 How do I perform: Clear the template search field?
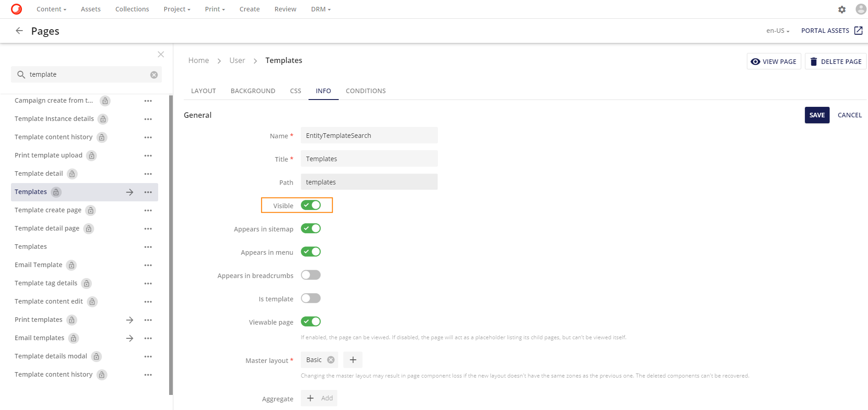[154, 75]
